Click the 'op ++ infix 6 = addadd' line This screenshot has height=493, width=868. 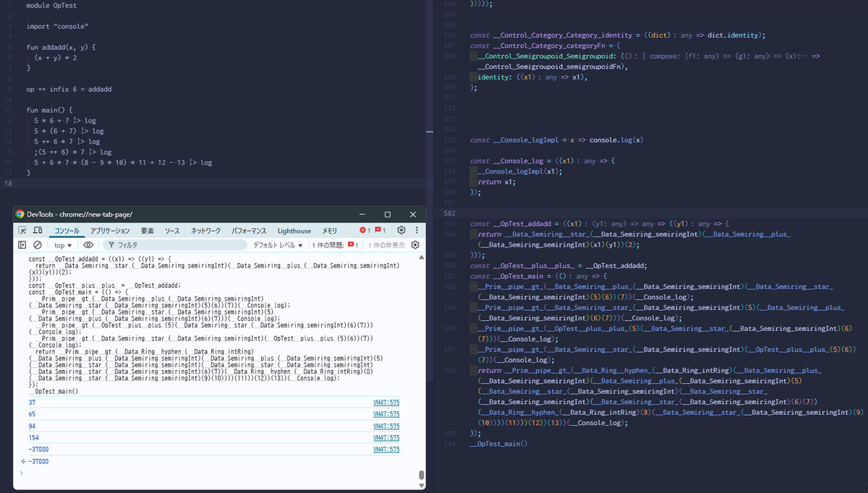click(69, 89)
